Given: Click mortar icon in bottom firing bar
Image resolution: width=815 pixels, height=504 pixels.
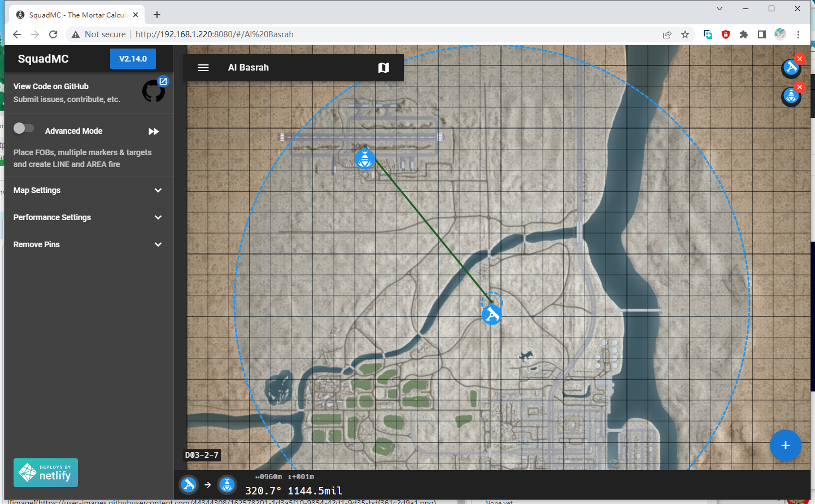Looking at the screenshot, I should (189, 485).
